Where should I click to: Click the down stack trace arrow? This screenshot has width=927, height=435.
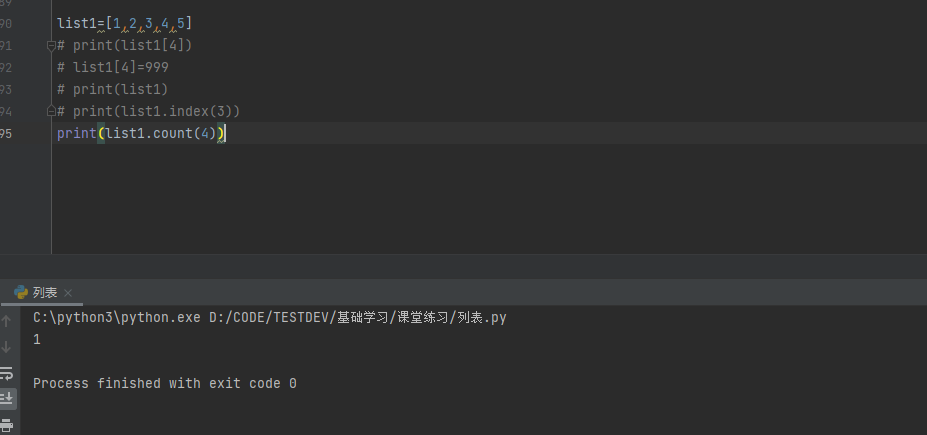(x=7, y=347)
